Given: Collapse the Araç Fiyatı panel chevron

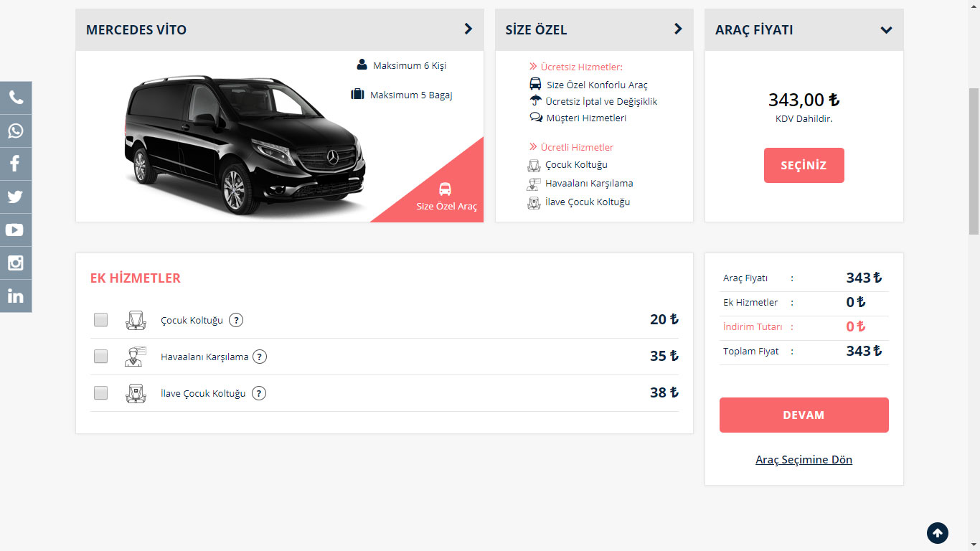Looking at the screenshot, I should 887,30.
